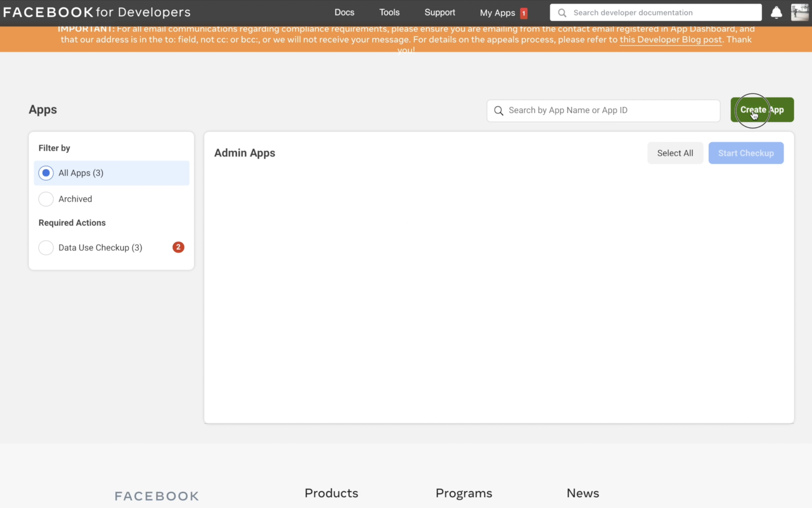Viewport: 812px width, 508px height.
Task: Click the News footer heading
Action: (583, 493)
